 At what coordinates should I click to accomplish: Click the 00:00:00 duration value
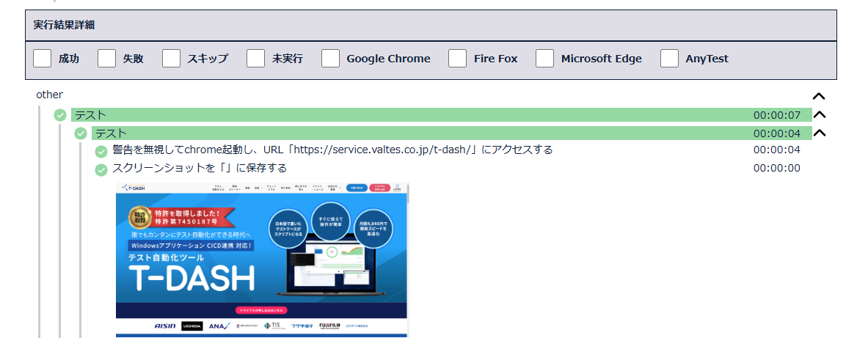click(777, 168)
